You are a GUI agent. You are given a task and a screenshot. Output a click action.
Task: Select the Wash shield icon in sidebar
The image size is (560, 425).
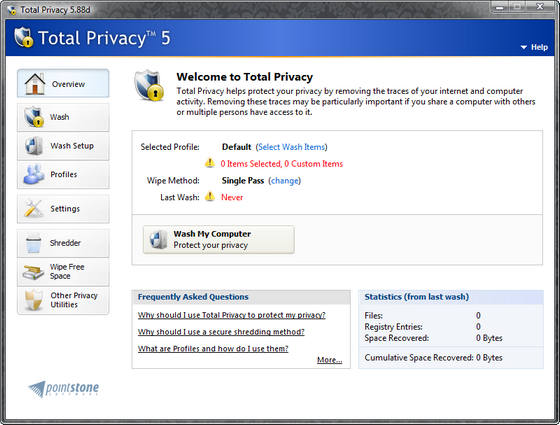pos(34,117)
